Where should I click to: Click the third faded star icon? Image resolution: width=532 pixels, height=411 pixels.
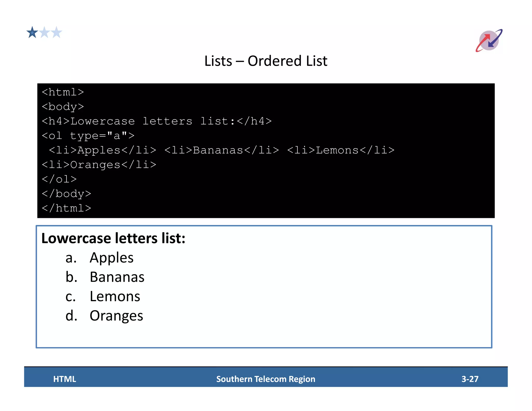point(56,33)
